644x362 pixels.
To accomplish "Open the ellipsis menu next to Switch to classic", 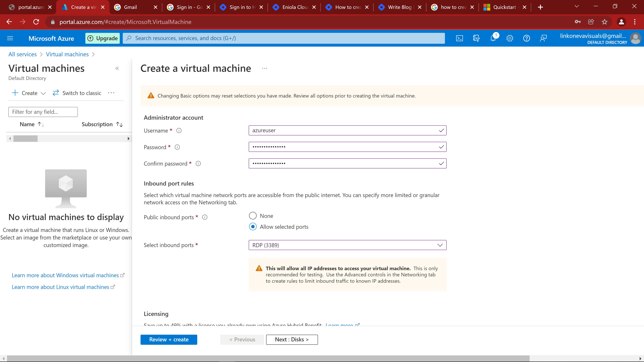I will click(x=111, y=93).
